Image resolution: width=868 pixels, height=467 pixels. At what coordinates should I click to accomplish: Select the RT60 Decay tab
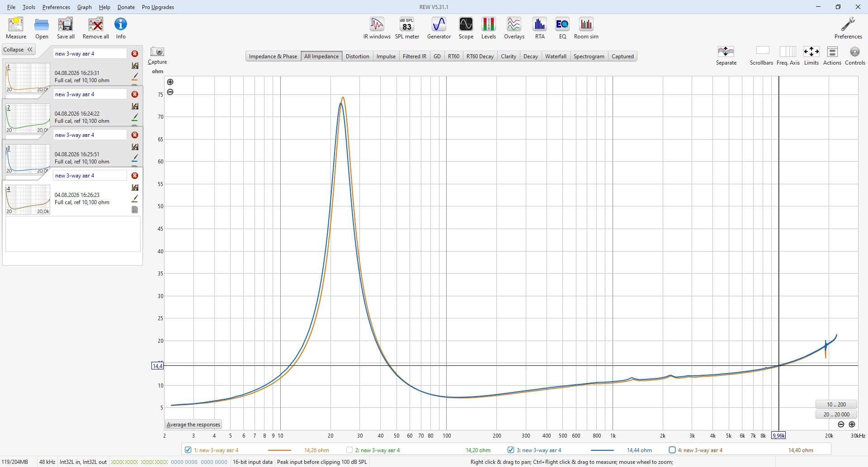pyautogui.click(x=480, y=56)
